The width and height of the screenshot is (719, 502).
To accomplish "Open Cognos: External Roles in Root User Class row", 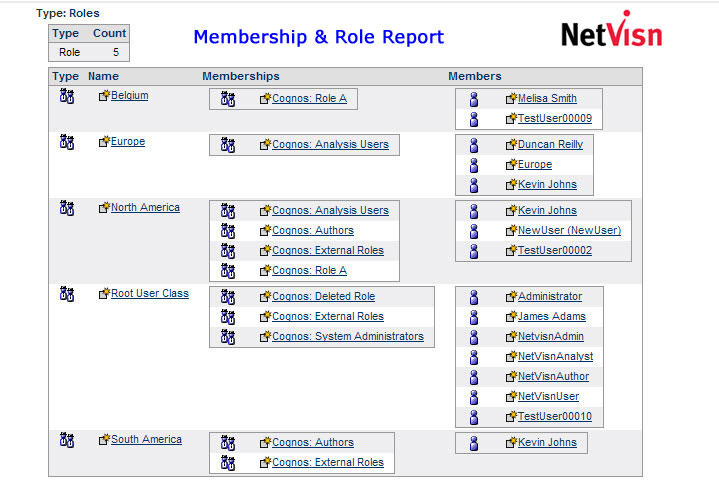I will click(x=328, y=316).
